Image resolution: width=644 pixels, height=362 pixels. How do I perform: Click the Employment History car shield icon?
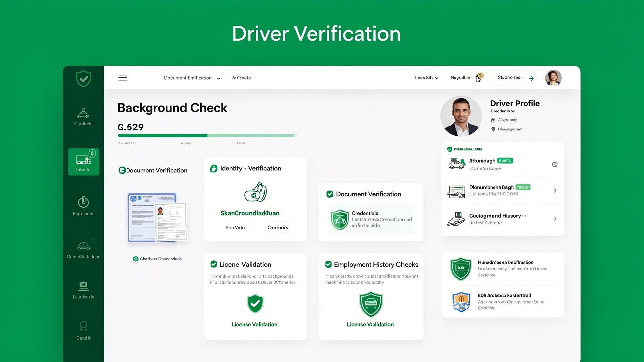point(371,304)
